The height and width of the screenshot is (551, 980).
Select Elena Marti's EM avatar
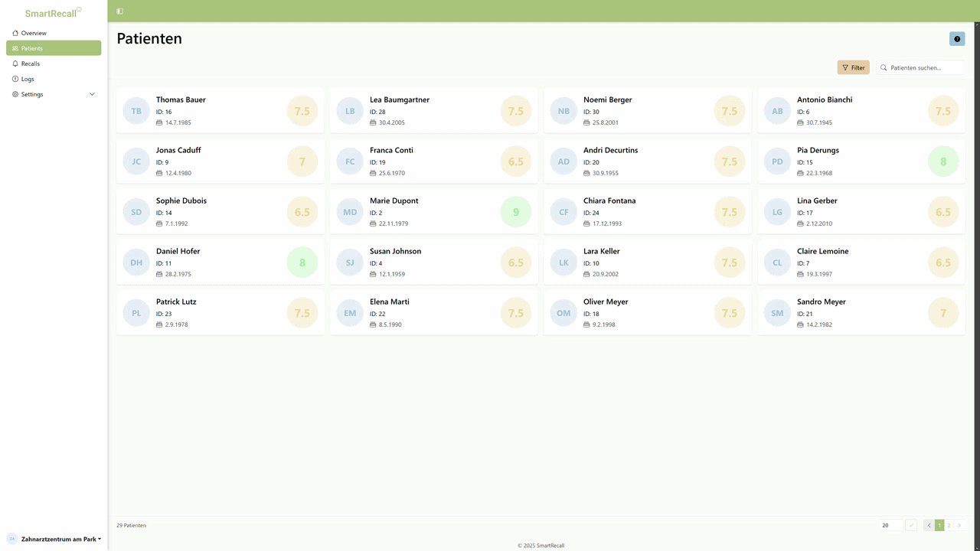tap(350, 313)
